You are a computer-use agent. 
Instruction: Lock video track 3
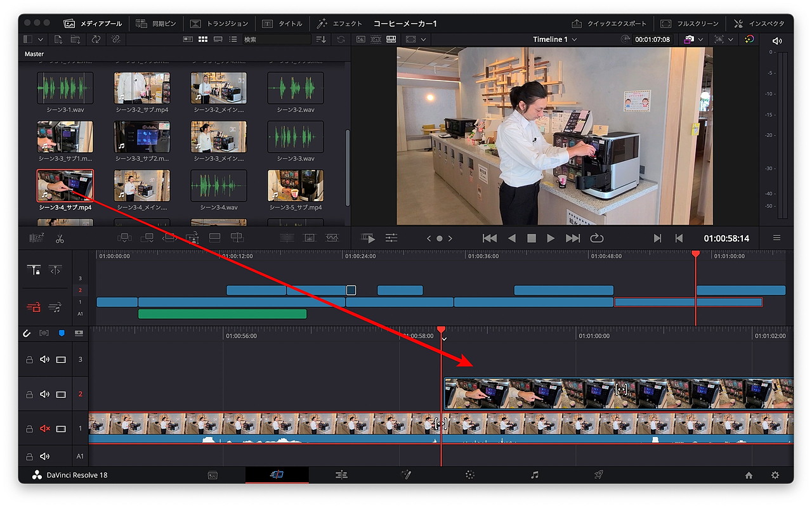[29, 360]
